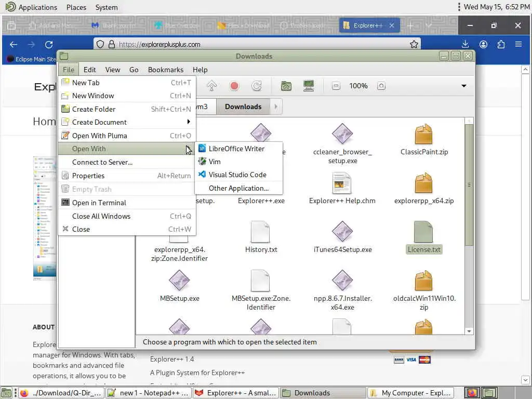The width and height of the screenshot is (532, 399).
Task: Click the red Stop loading icon
Action: click(234, 86)
